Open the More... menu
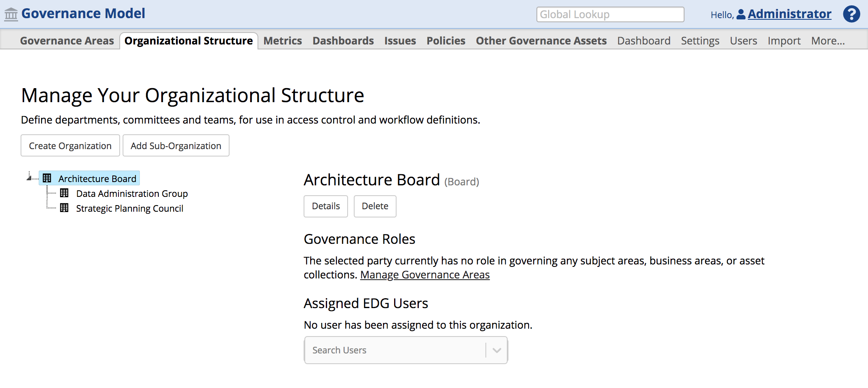 827,40
